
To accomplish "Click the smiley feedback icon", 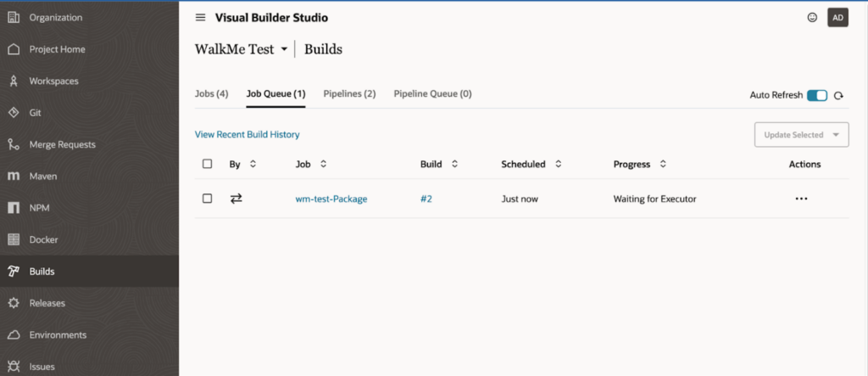I will (812, 17).
